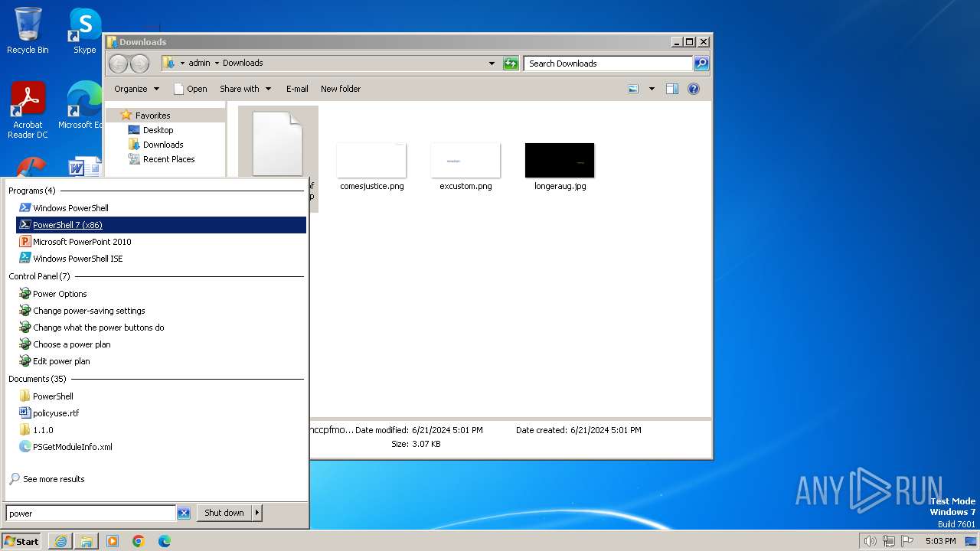
Task: Click the taskbar clock showing 5:03 PM
Action: coord(940,541)
